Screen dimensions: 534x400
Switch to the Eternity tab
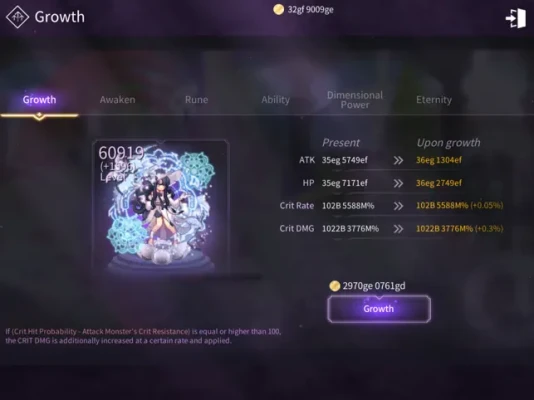click(x=434, y=100)
